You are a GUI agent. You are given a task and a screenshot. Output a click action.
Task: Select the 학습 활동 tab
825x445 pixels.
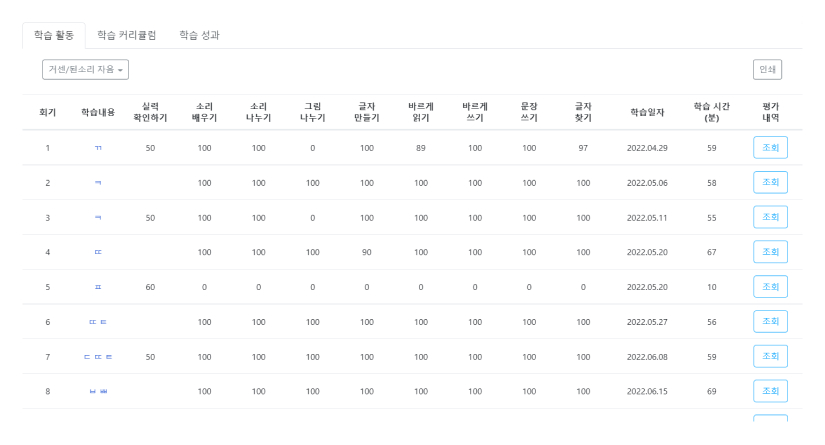(x=54, y=35)
